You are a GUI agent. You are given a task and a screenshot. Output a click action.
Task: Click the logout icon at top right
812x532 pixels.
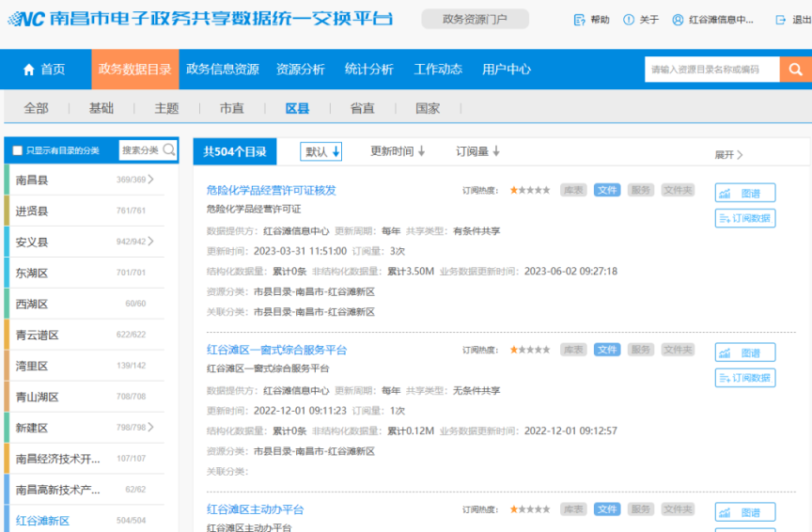click(780, 20)
